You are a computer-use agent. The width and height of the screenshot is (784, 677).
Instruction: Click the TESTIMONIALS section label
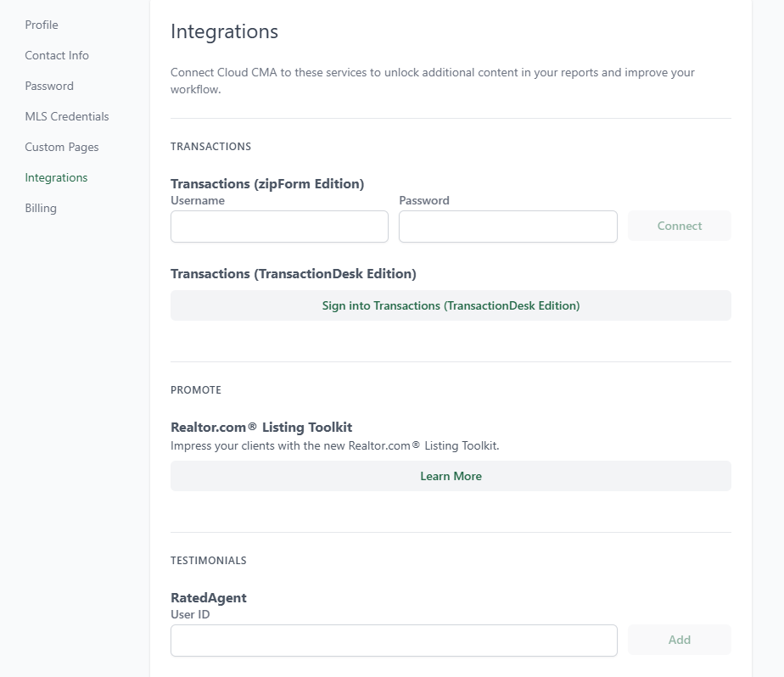point(208,560)
